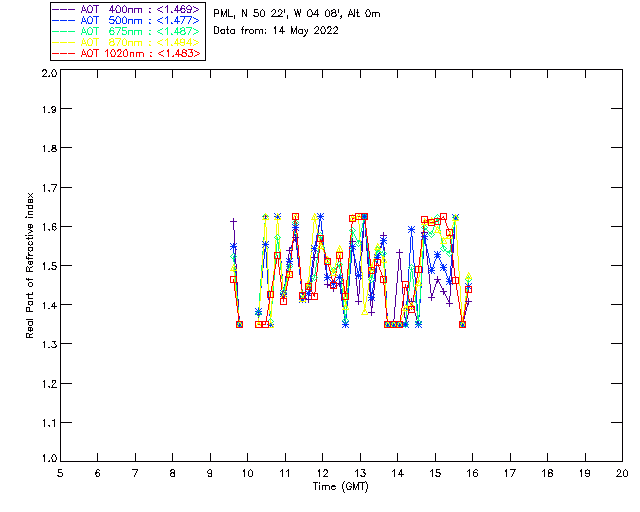This screenshot has width=640, height=512.
Task: Click the 1.3 y-axis tick label
Action: pyautogui.click(x=49, y=344)
